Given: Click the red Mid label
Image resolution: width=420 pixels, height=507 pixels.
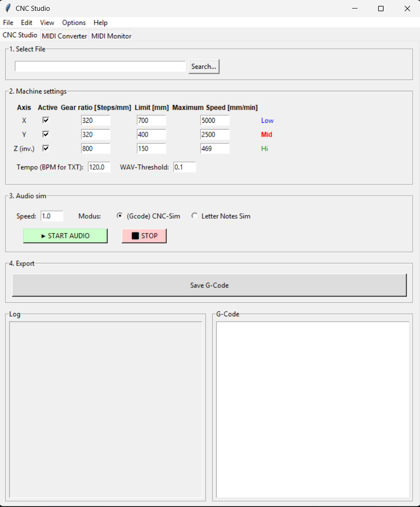Looking at the screenshot, I should (266, 134).
